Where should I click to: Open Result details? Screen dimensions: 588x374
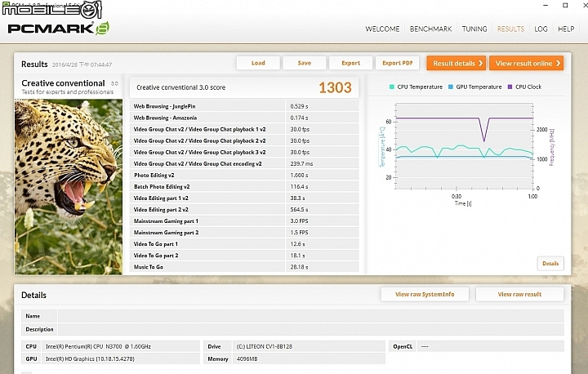click(456, 64)
